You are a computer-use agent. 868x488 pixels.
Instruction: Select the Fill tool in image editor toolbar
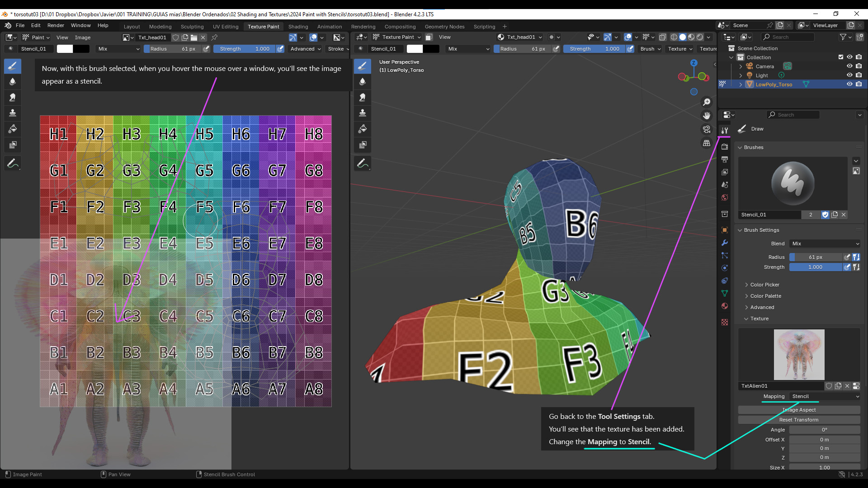(x=13, y=129)
